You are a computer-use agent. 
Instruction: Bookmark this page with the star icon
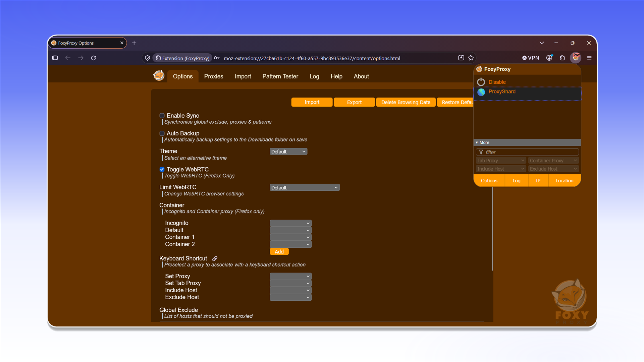point(471,58)
